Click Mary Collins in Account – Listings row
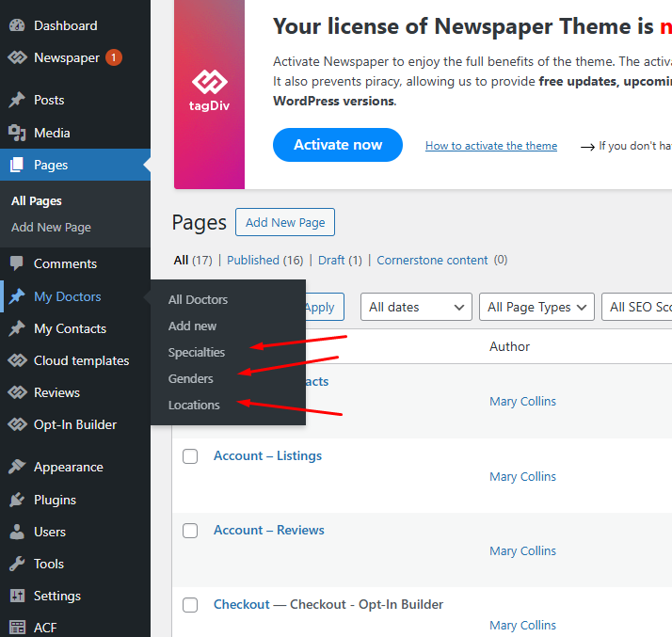 tap(522, 476)
